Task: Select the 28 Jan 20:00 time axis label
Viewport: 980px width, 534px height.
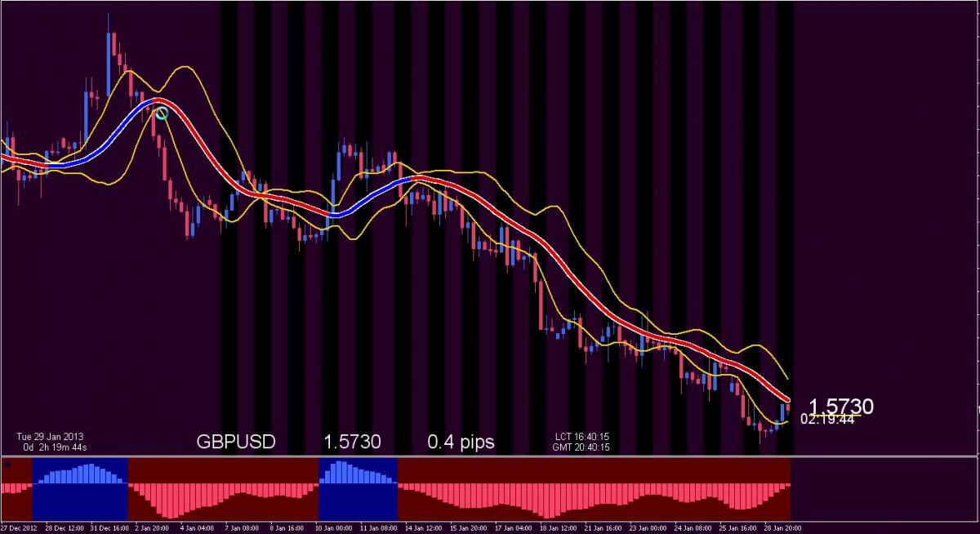Action: (783, 528)
